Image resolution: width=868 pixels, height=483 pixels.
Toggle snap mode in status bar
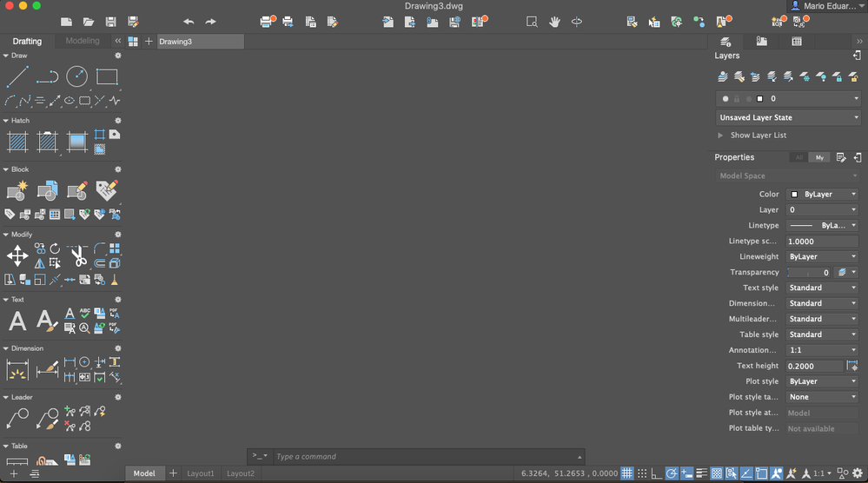point(641,473)
